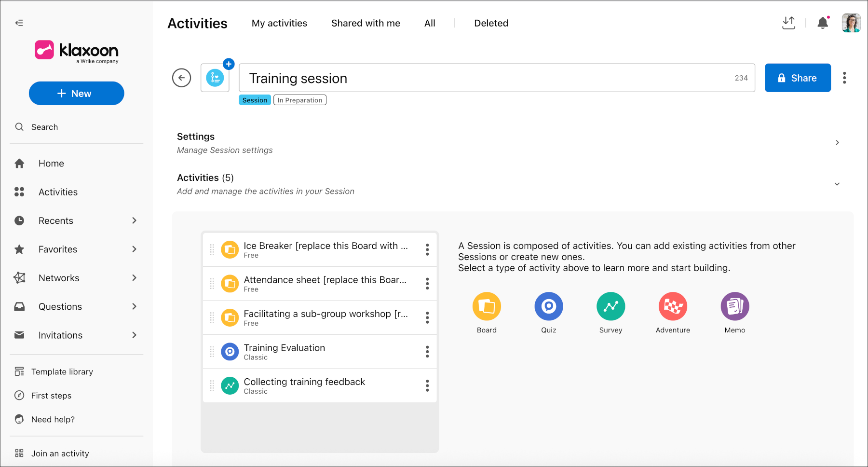Select Collecting training feedback survey
The height and width of the screenshot is (467, 868).
click(320, 385)
